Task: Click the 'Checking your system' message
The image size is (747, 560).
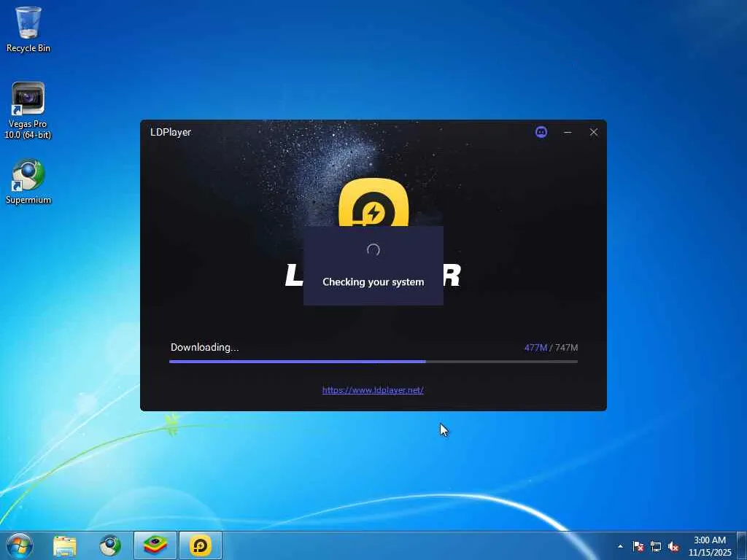Action: (373, 282)
